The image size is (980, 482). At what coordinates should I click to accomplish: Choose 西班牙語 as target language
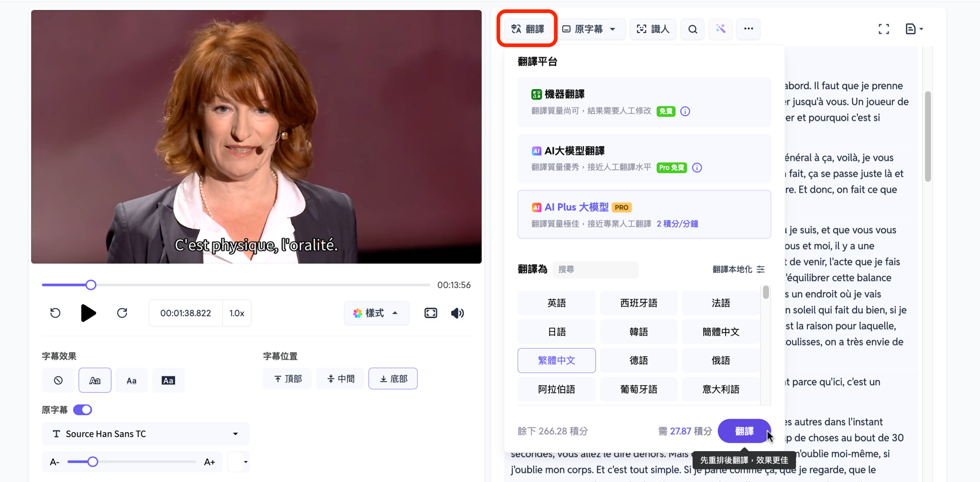click(638, 302)
